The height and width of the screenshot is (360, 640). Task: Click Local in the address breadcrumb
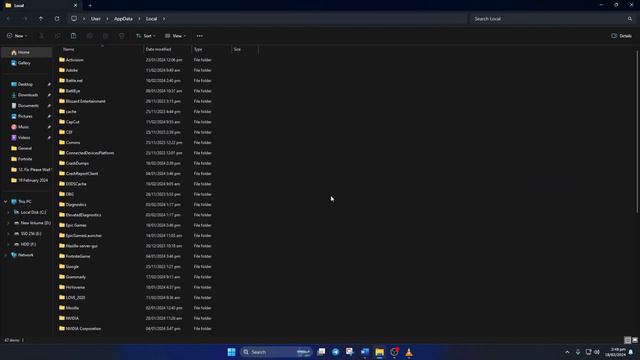click(x=151, y=19)
